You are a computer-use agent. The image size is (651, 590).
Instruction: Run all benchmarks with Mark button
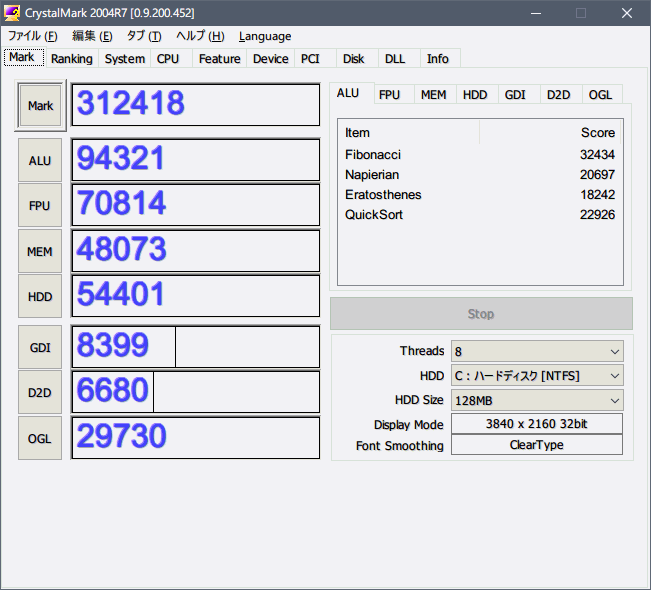[40, 105]
